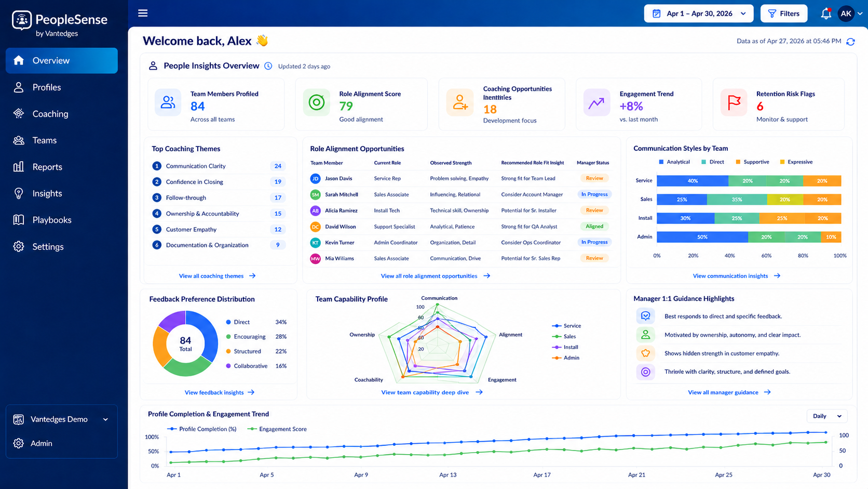Go to Overview in the sidebar
This screenshot has height=489, width=868.
[62, 60]
